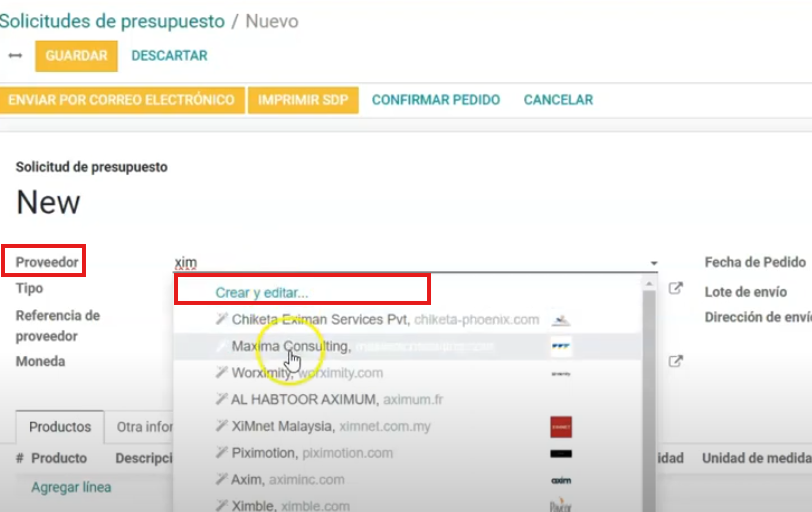This screenshot has width=812, height=512.
Task: Click the wand icon beside Piximotion
Action: point(222,452)
